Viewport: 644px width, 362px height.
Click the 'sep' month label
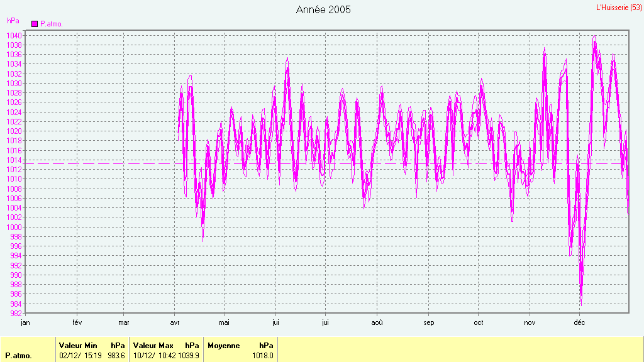[x=429, y=322]
